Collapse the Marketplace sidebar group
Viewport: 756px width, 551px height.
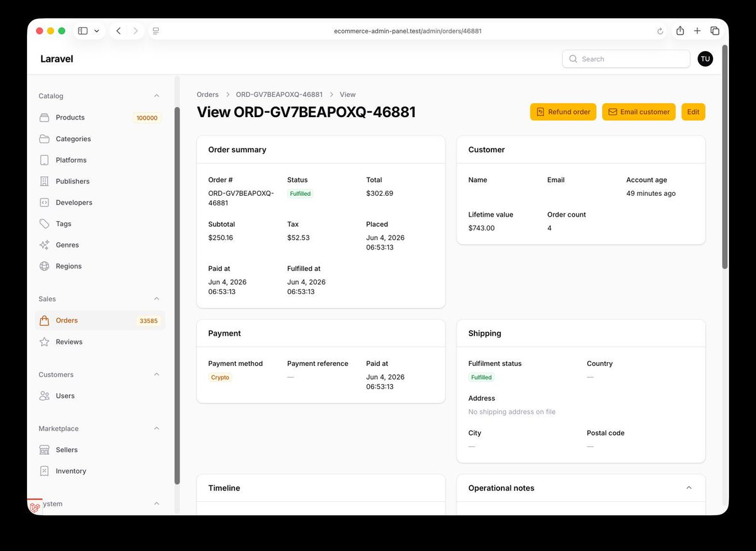point(157,429)
